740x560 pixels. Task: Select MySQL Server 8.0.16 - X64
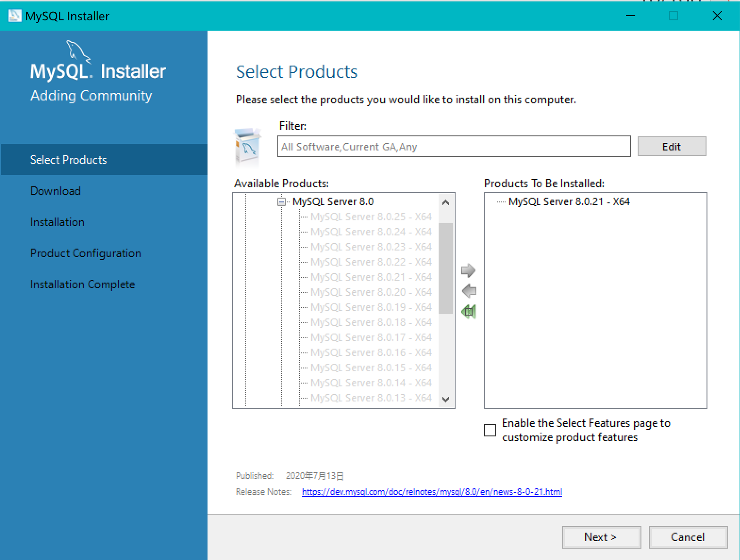point(371,353)
